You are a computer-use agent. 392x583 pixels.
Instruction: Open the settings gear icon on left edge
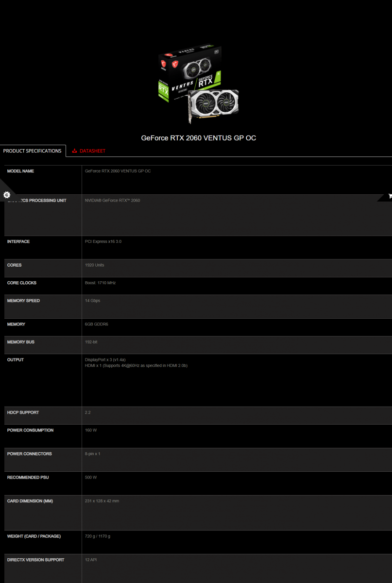click(x=7, y=195)
